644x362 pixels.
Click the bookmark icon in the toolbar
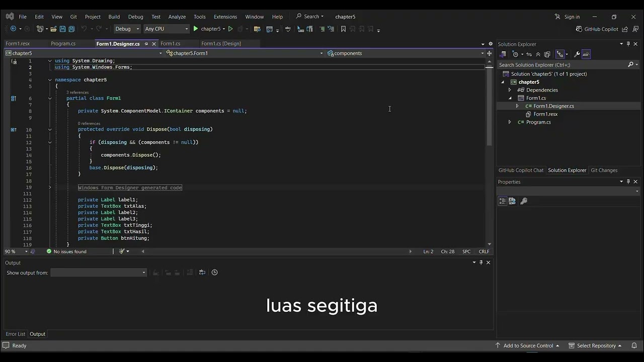coord(343,29)
